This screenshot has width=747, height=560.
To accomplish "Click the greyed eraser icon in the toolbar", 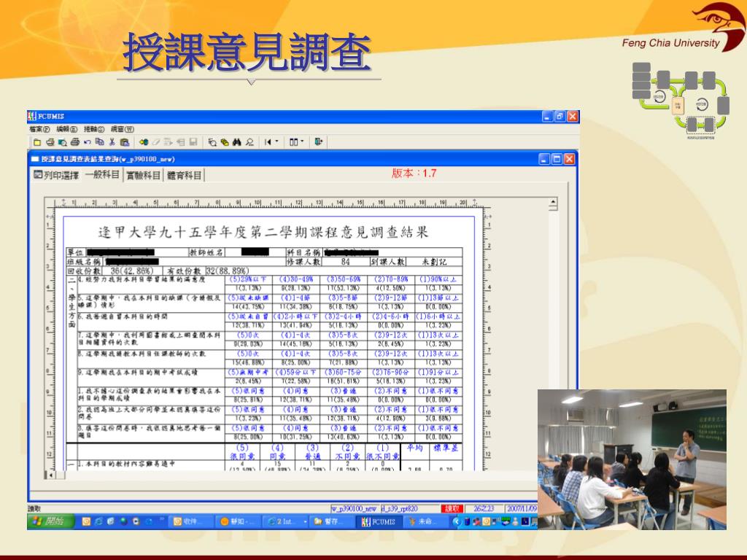I will pyautogui.click(x=156, y=142).
